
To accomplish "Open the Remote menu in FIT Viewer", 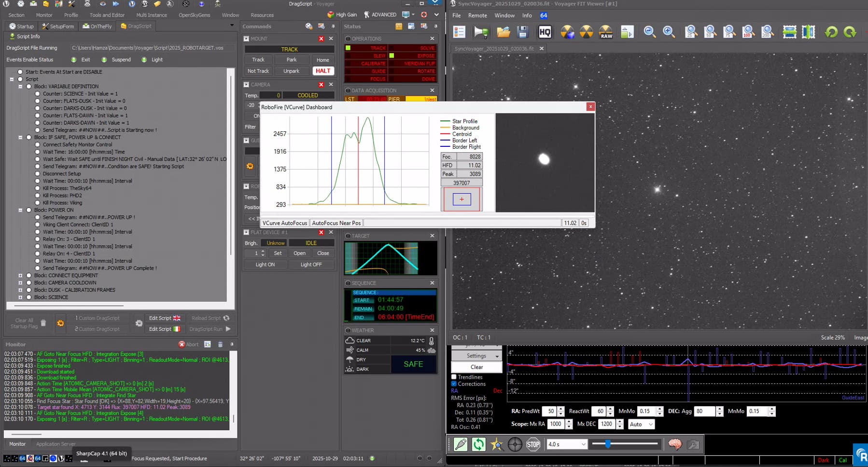I will [x=477, y=15].
